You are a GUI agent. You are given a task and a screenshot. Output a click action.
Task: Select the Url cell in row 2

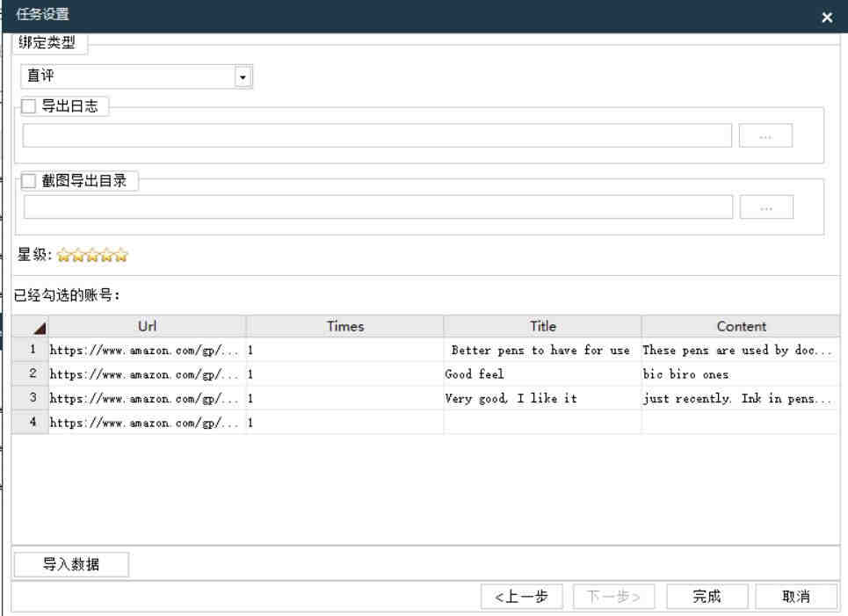click(147, 373)
